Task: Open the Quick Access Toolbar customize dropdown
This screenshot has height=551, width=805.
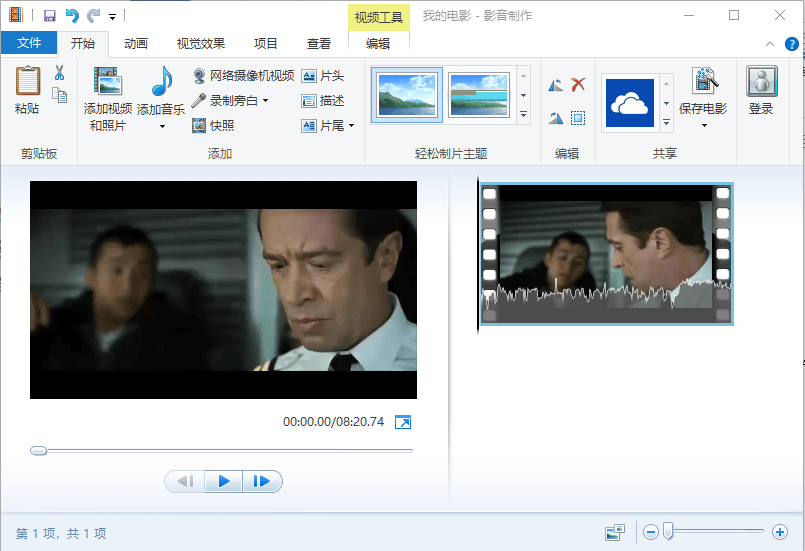Action: pos(112,17)
